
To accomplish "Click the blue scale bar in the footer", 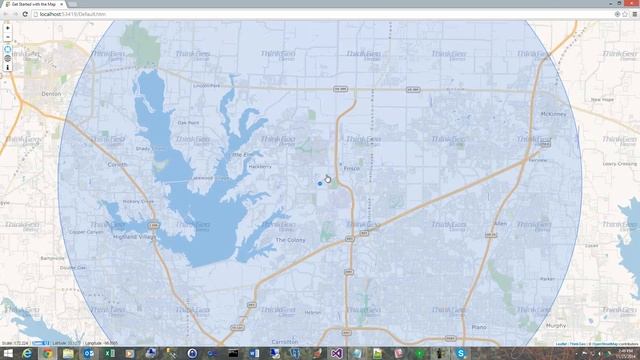I will click(40, 343).
